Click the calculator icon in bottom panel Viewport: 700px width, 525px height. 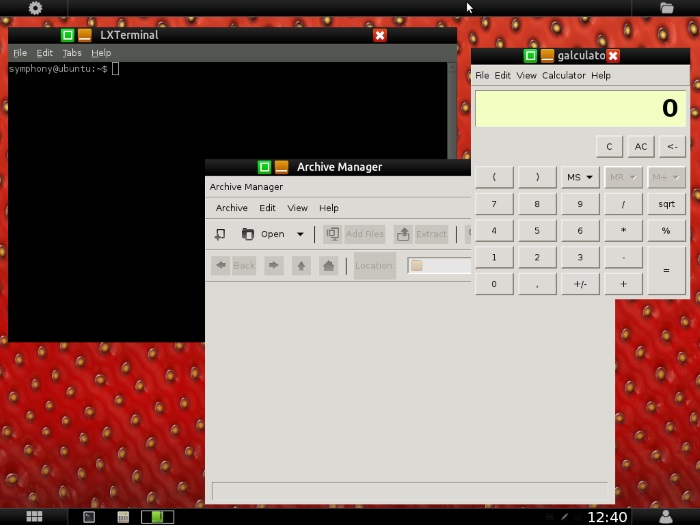[123, 517]
